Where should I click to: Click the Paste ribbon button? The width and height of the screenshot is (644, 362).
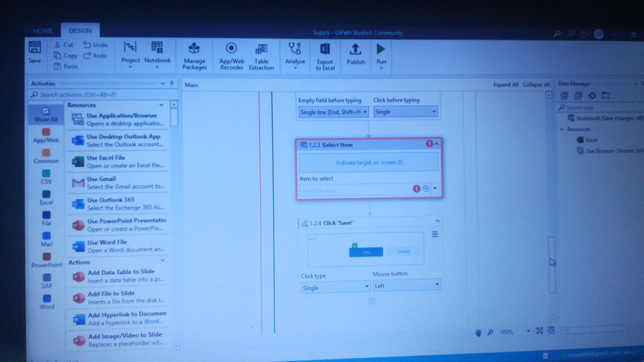[65, 66]
